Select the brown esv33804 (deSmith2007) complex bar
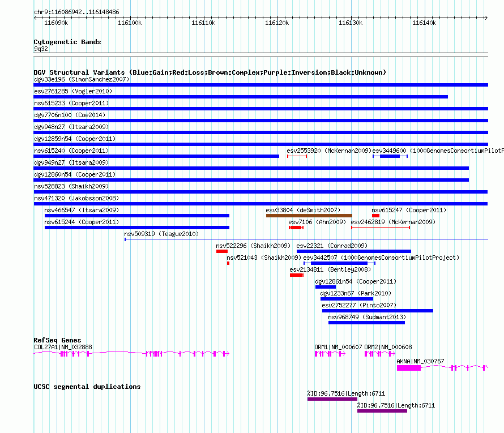Image resolution: width=504 pixels, height=433 pixels. 309,216
